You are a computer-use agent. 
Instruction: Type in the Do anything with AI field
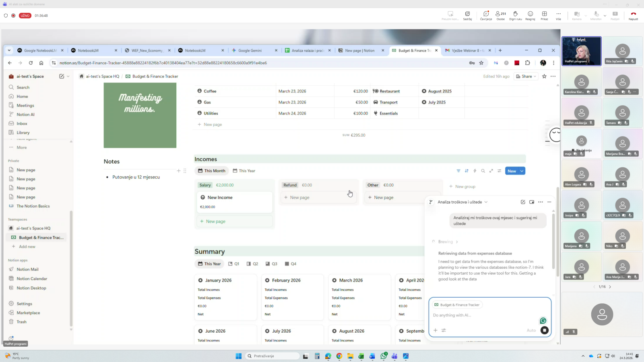(x=483, y=315)
